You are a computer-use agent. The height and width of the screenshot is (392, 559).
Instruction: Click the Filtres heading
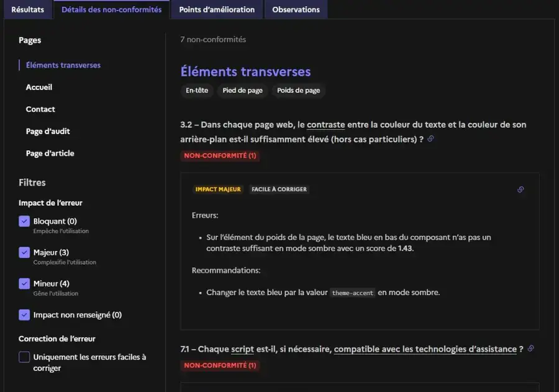32,183
